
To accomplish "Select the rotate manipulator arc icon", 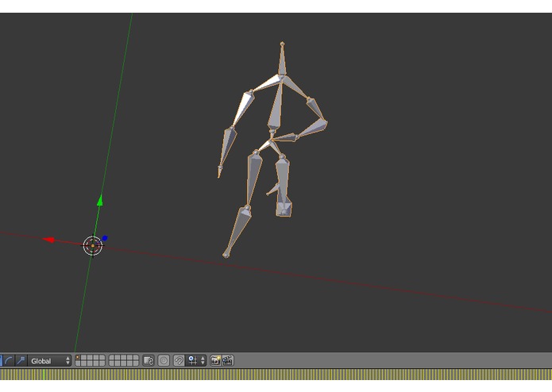I will pyautogui.click(x=9, y=361).
